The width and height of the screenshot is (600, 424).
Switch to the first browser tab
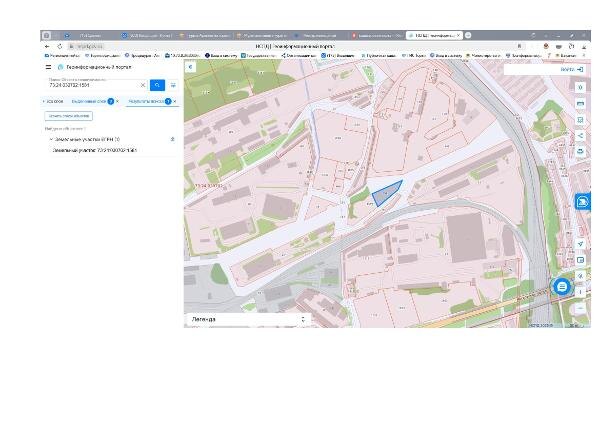(90, 35)
